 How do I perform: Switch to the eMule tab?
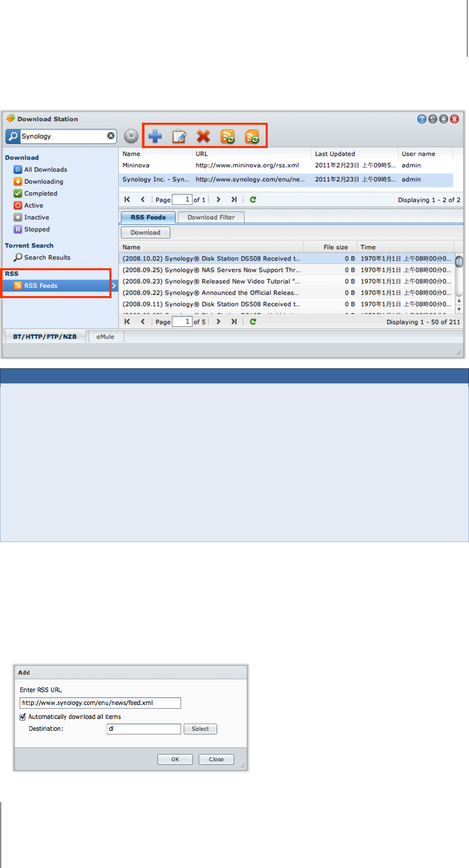[105, 337]
